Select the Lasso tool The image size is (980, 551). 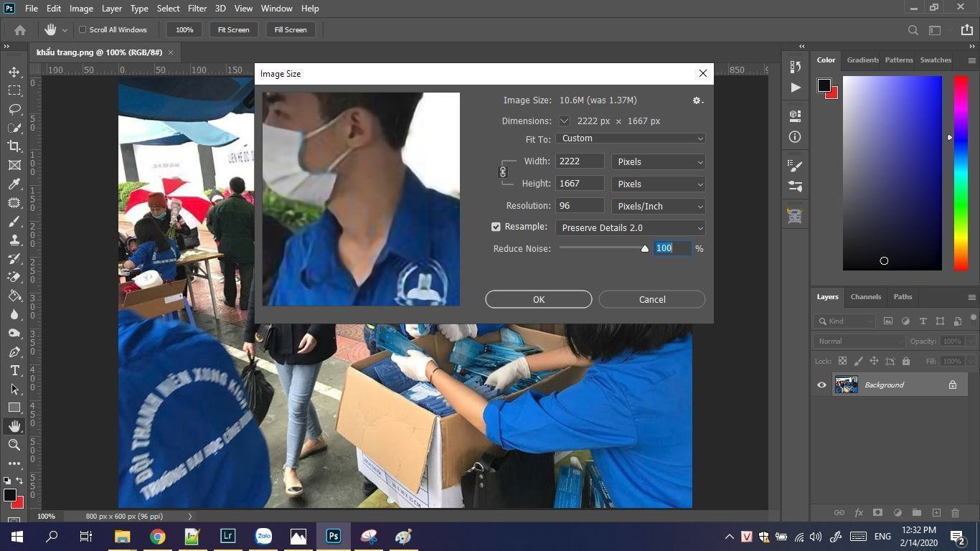tap(14, 109)
